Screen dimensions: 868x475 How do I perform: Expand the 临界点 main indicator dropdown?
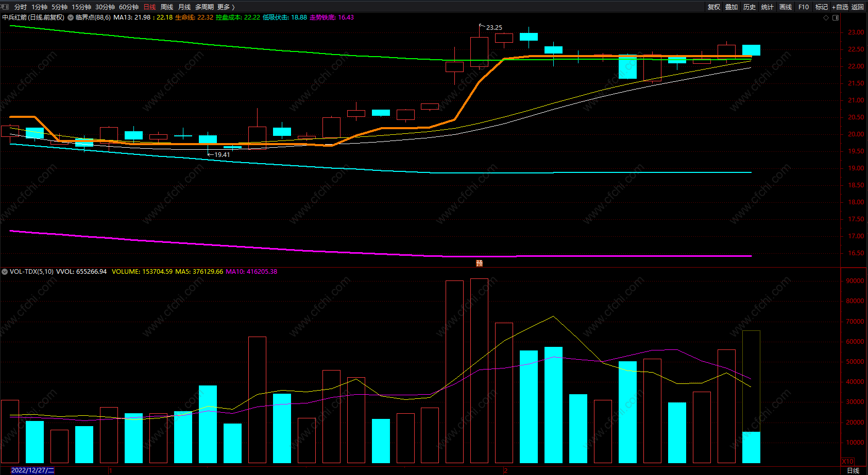coord(71,17)
